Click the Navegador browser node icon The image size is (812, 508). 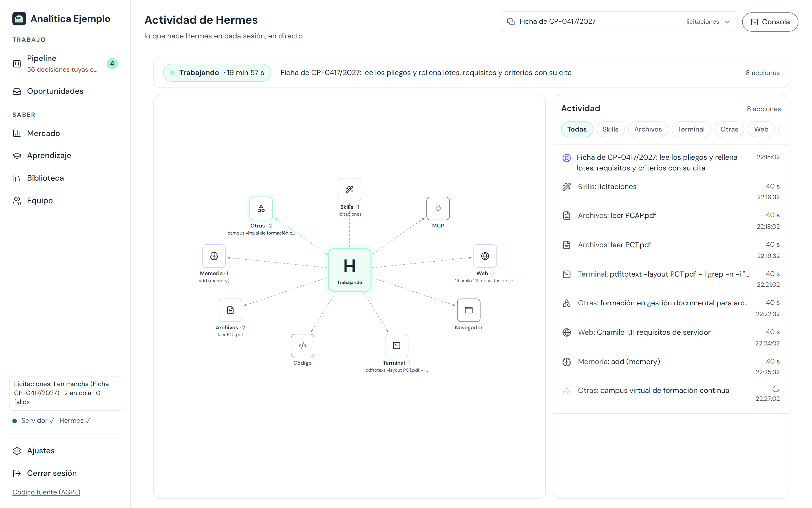pos(468,310)
